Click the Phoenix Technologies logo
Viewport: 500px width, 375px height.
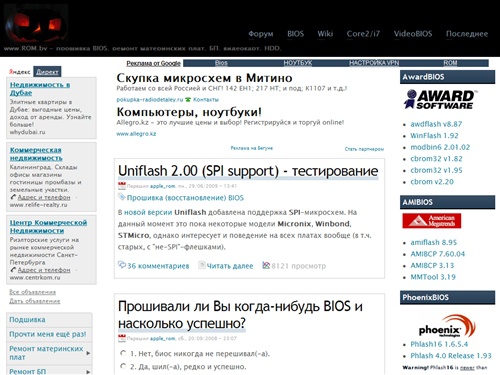[446, 327]
